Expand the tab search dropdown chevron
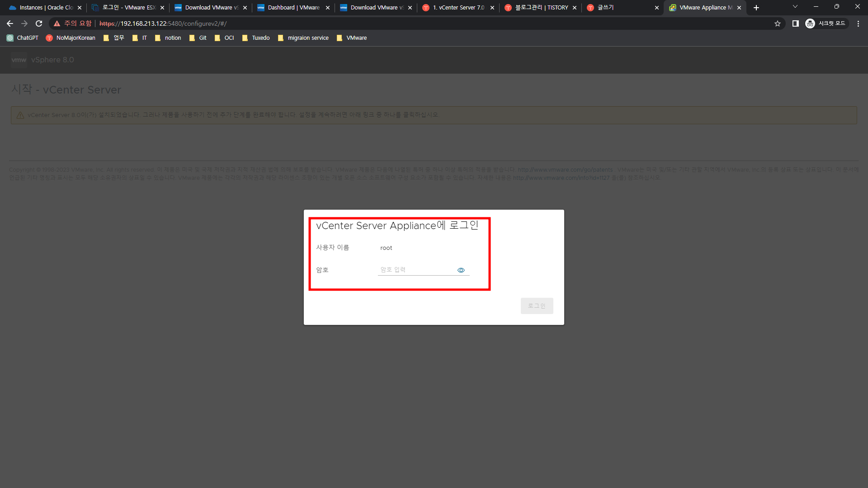 tap(795, 7)
